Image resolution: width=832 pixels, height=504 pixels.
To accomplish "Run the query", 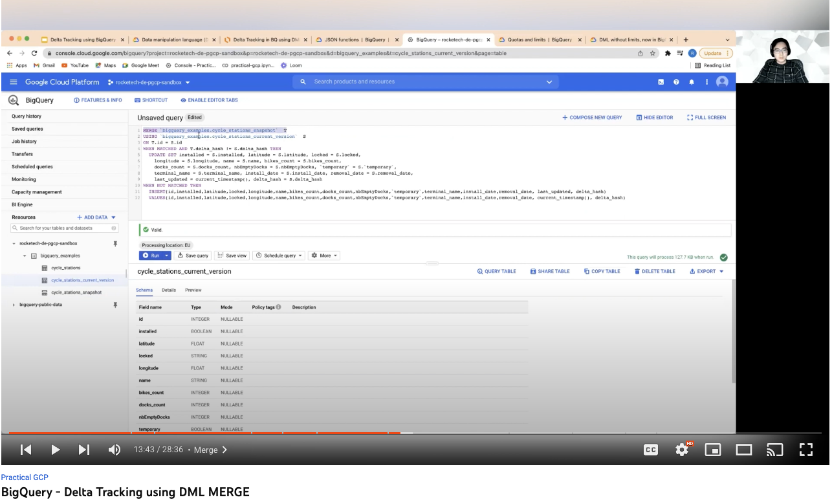I will pos(151,256).
